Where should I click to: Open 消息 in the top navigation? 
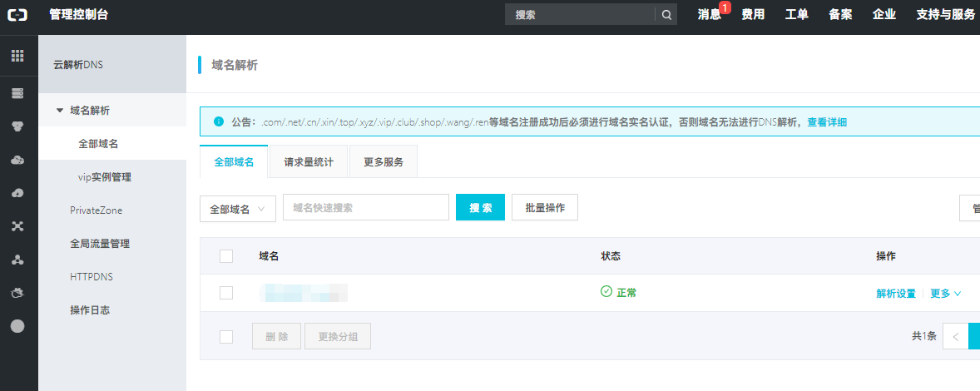click(x=710, y=15)
